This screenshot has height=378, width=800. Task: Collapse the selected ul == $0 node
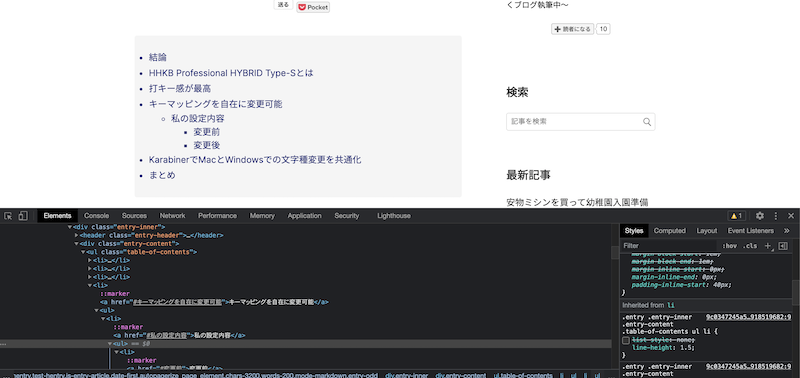pos(110,344)
